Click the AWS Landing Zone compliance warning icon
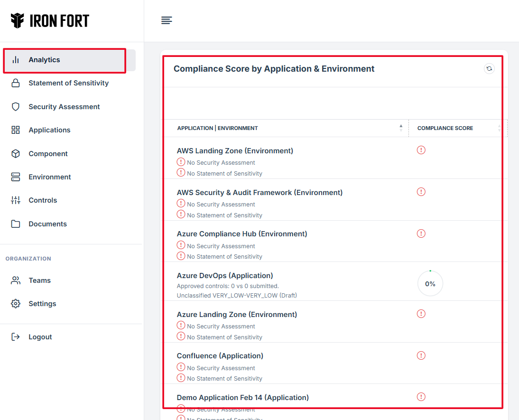 [x=421, y=150]
